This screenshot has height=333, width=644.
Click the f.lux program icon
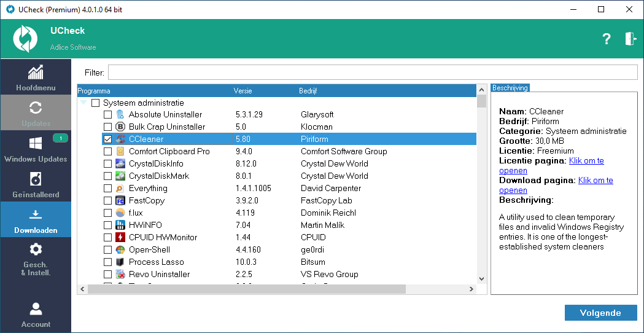coord(120,213)
